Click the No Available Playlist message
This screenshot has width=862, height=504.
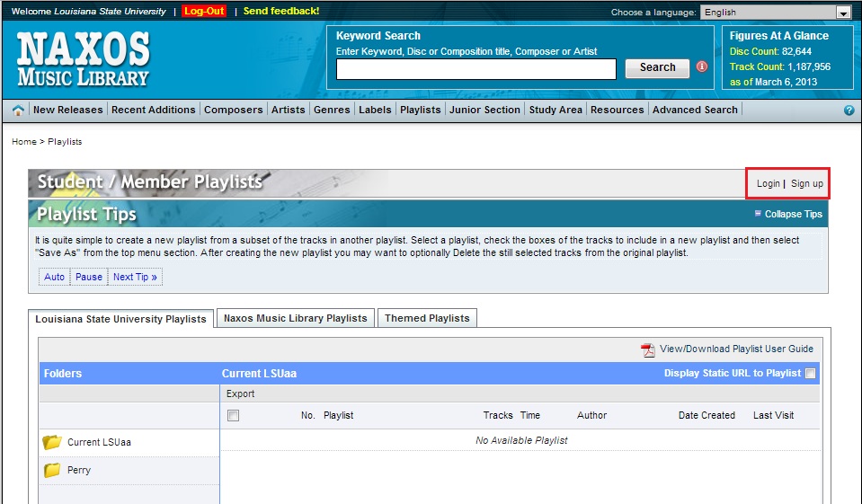pyautogui.click(x=521, y=440)
